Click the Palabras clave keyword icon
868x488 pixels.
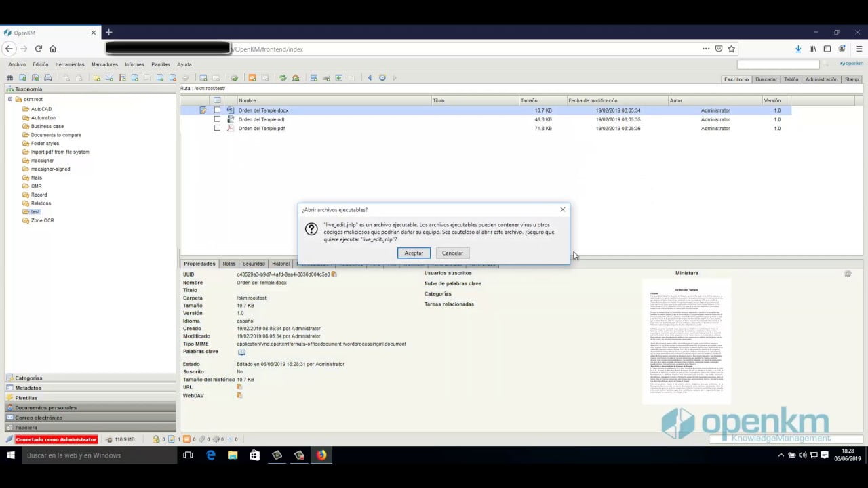[x=241, y=352]
